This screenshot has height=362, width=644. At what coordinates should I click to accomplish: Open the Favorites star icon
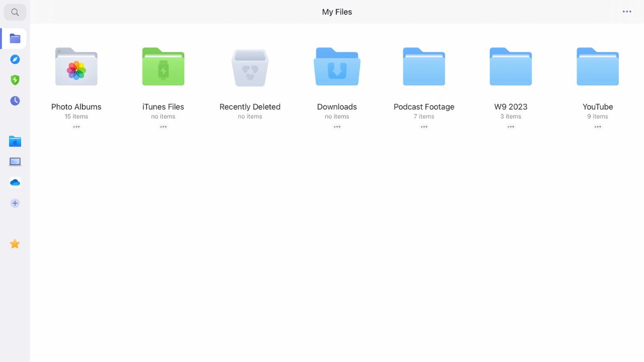(x=15, y=244)
